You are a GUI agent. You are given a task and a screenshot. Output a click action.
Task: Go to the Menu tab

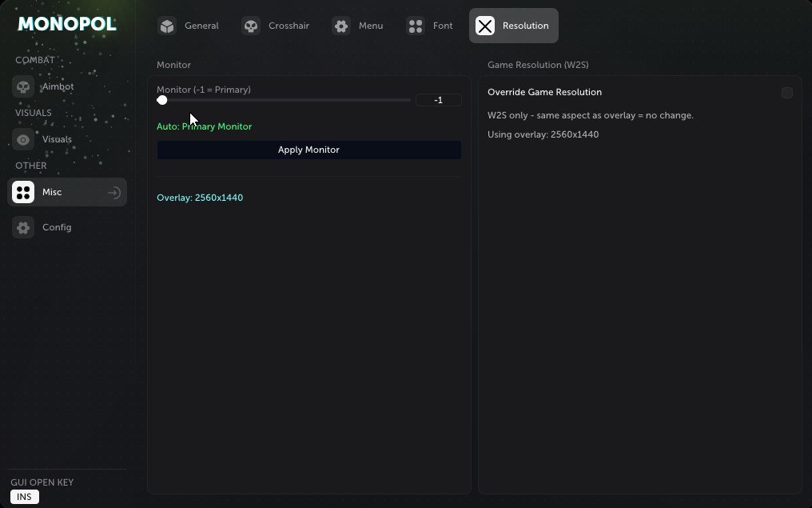pos(358,26)
